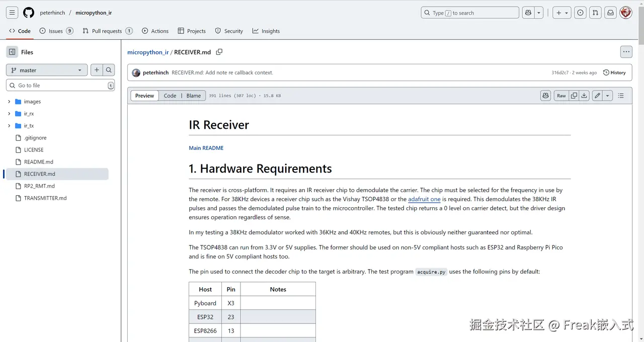Switch to the Code tab
Screen dimensions: 644x342
click(20, 31)
